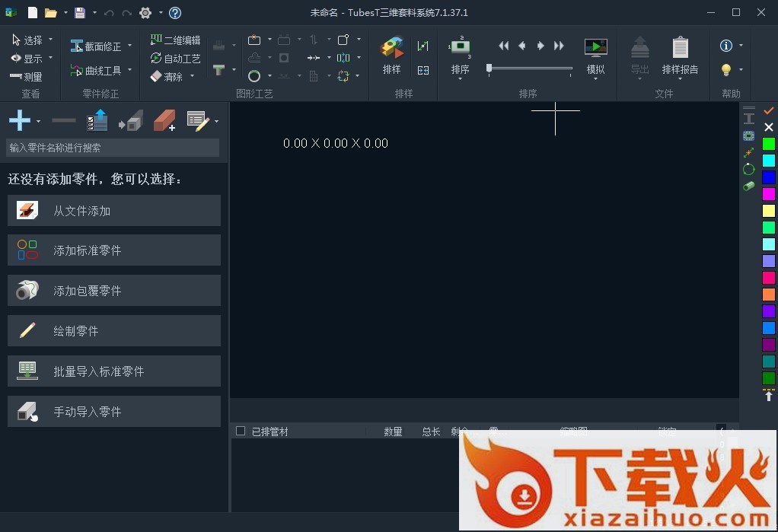Click the brick-shaped add material icon
The height and width of the screenshot is (532, 778).
164,120
